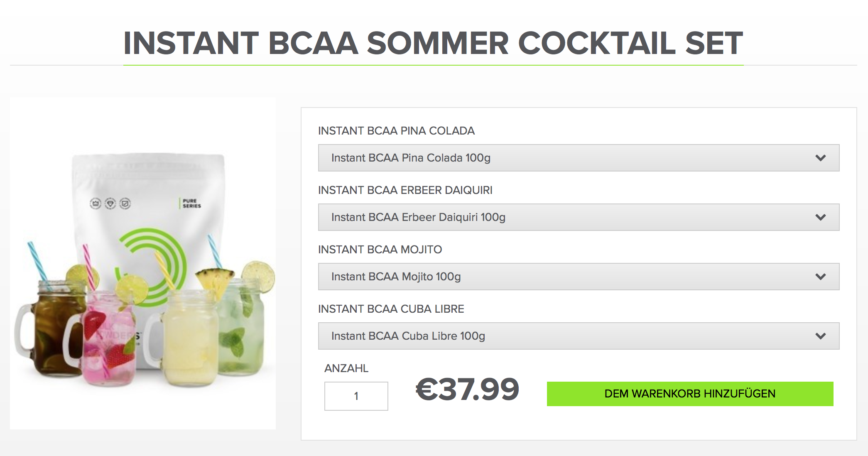Viewport: 868px width, 456px height.
Task: Click the checkmark badge icon on the bag
Action: [x=125, y=203]
